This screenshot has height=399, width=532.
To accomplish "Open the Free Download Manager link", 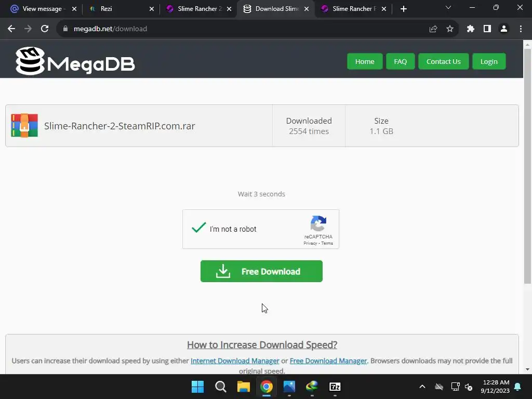I will (x=328, y=361).
